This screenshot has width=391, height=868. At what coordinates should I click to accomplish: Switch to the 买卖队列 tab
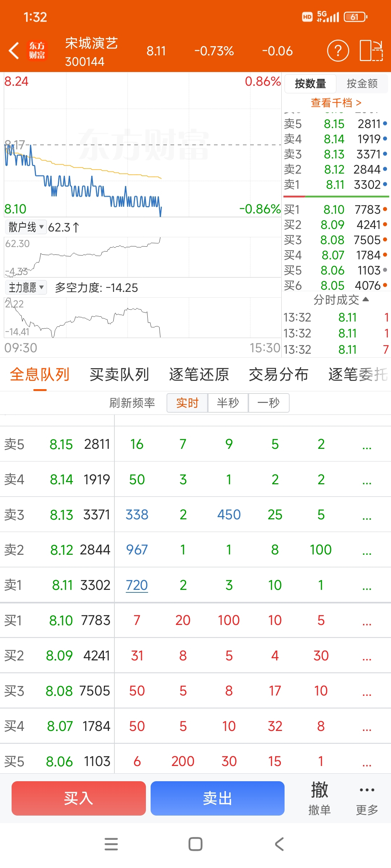coord(119,374)
